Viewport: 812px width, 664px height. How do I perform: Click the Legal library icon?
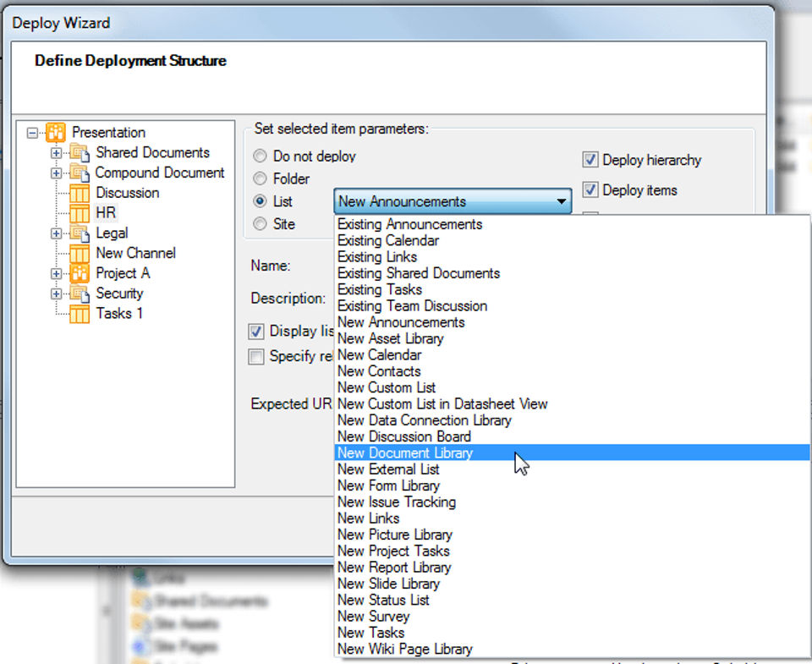pyautogui.click(x=80, y=233)
